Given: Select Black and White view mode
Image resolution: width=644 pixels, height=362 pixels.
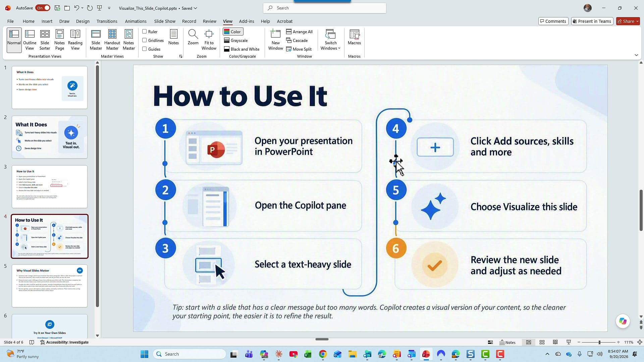Looking at the screenshot, I should [x=241, y=49].
